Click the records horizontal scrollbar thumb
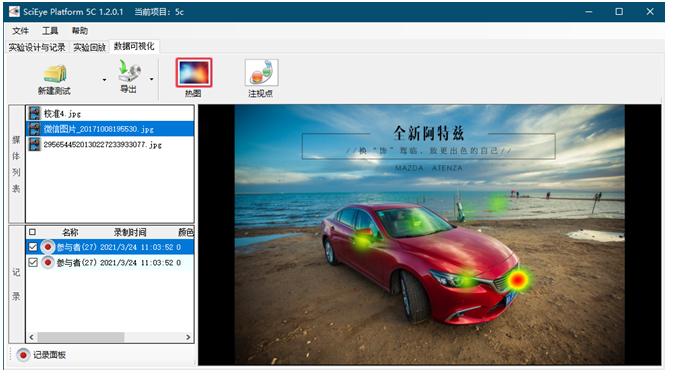Image resolution: width=673 pixels, height=375 pixels. 81,337
